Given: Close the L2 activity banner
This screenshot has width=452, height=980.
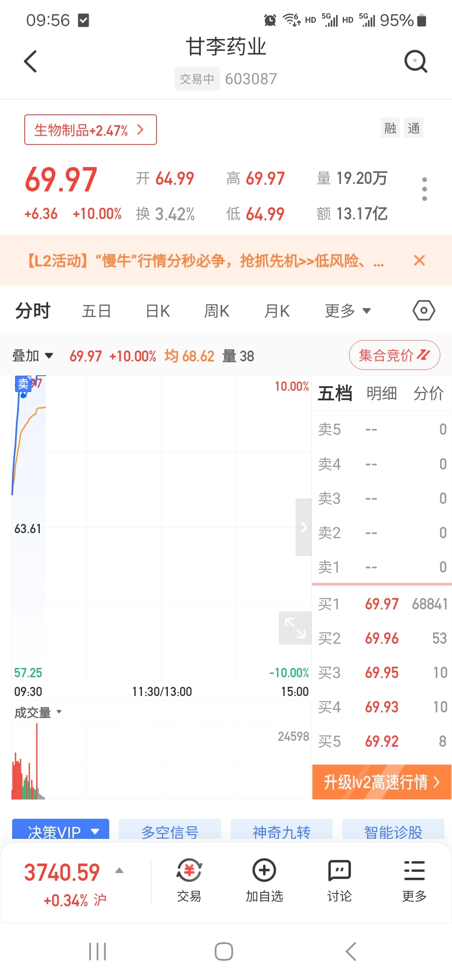Looking at the screenshot, I should coord(419,260).
